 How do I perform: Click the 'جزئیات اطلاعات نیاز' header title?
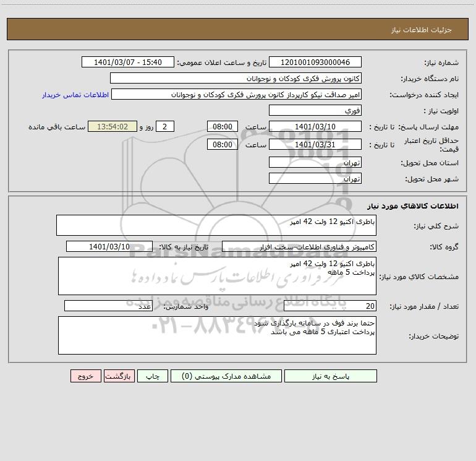tap(422, 30)
